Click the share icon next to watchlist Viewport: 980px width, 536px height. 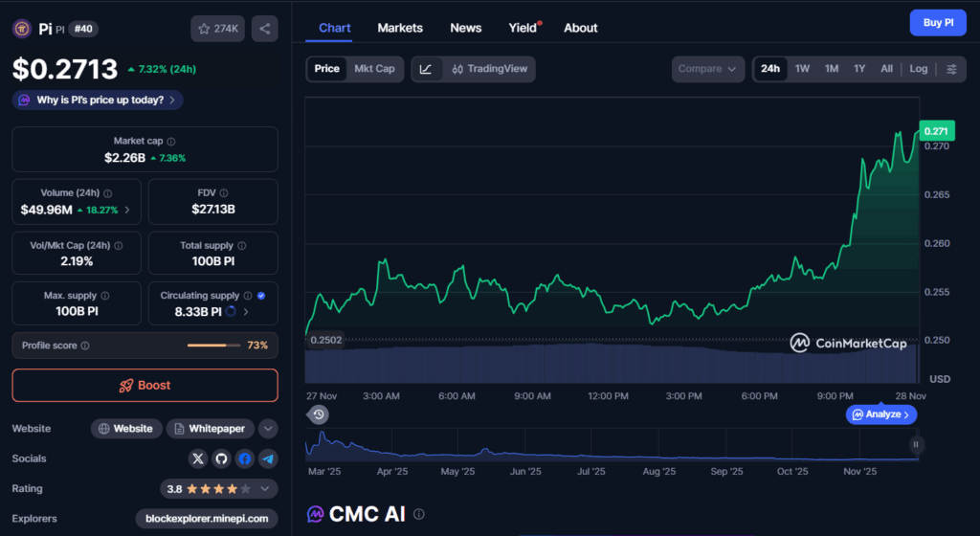coord(265,29)
